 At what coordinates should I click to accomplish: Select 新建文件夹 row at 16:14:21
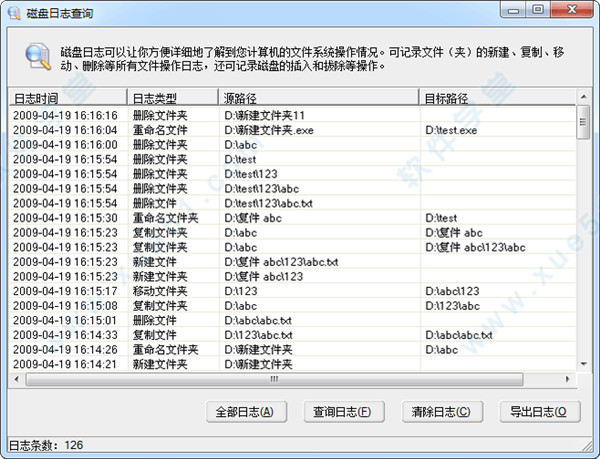pos(292,364)
